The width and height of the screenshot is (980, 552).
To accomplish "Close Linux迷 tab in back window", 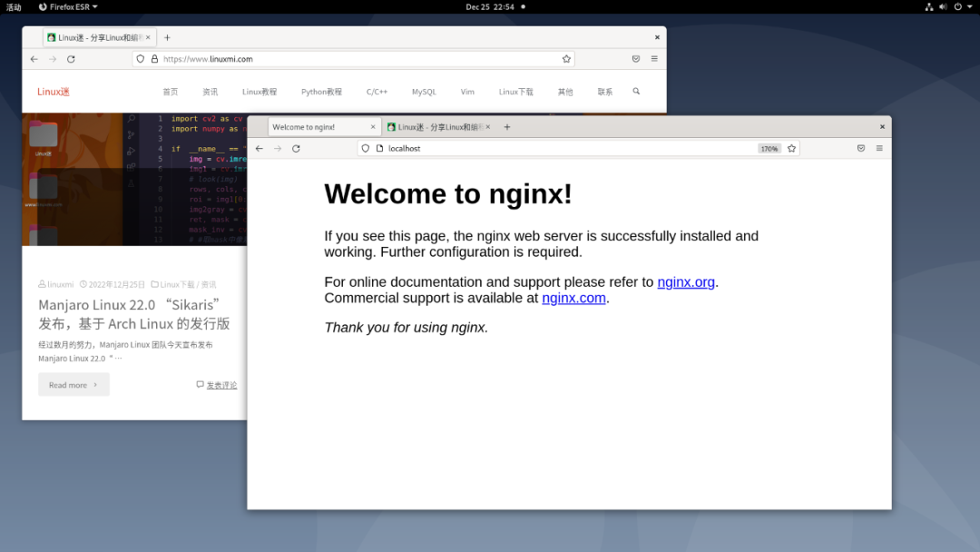I will 148,37.
